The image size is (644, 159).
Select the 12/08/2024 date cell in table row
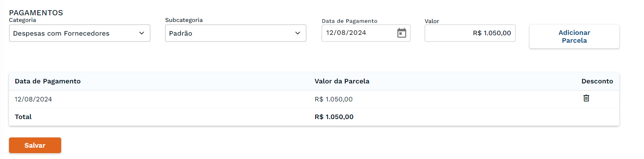(x=33, y=99)
